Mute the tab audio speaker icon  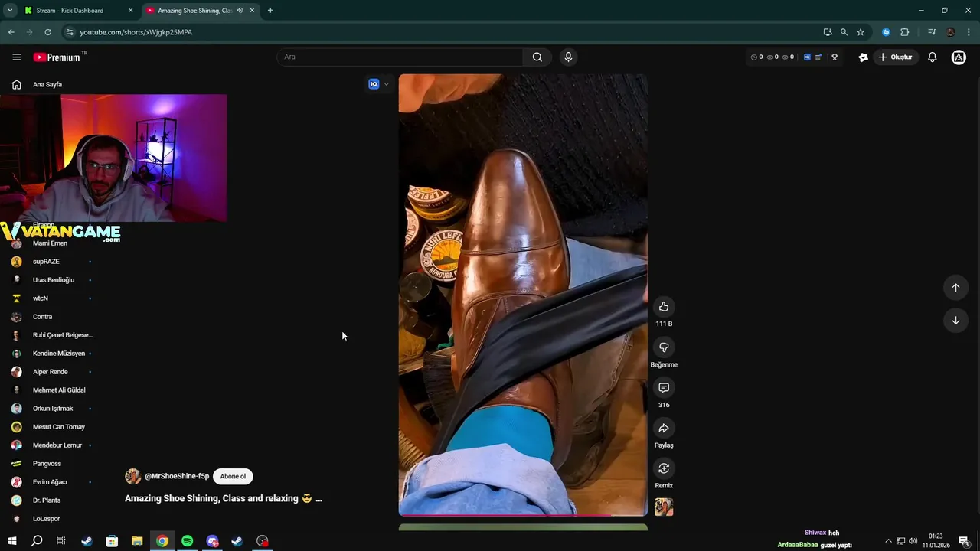point(240,11)
